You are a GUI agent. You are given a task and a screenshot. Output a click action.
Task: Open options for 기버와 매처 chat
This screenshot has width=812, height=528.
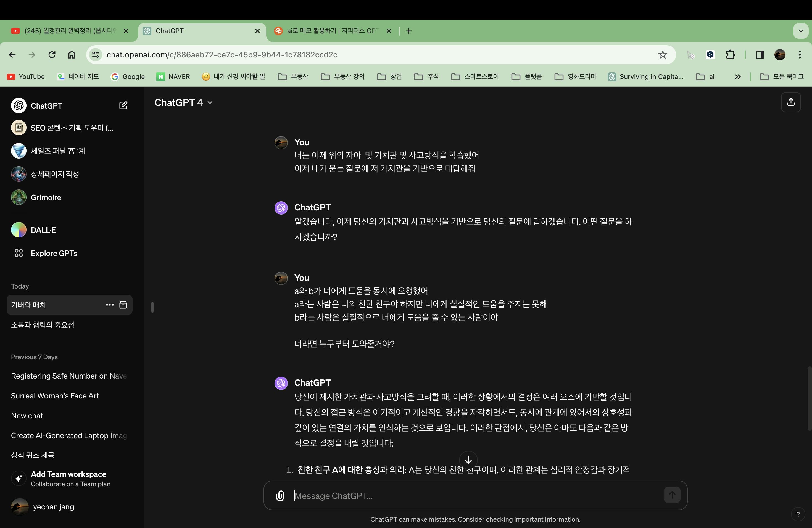110,305
